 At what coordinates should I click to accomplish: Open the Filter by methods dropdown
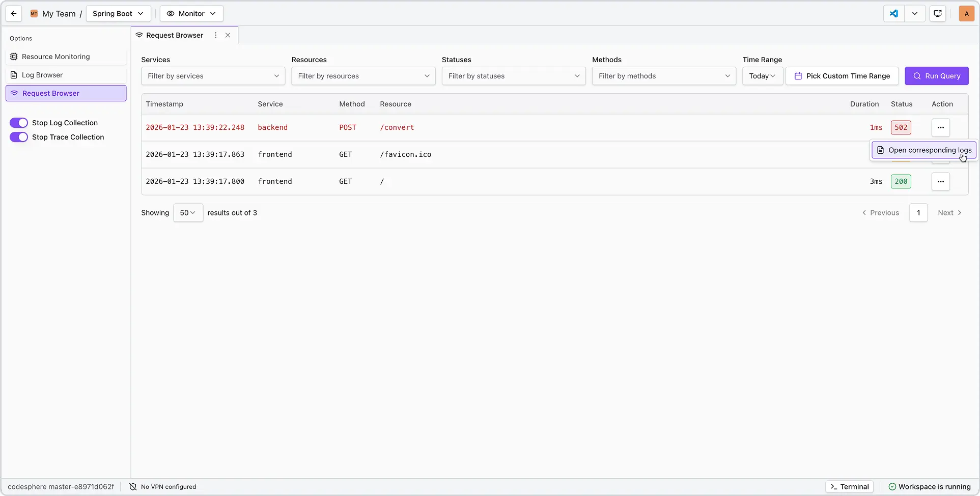(x=663, y=76)
